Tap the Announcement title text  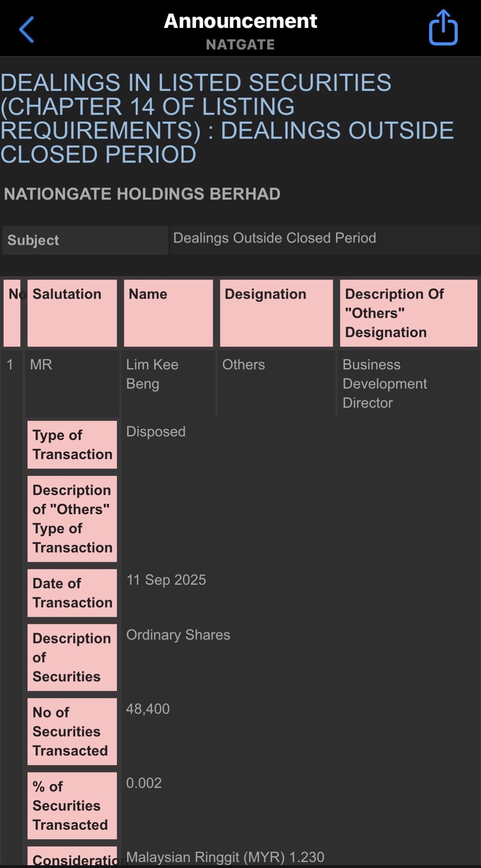point(240,21)
